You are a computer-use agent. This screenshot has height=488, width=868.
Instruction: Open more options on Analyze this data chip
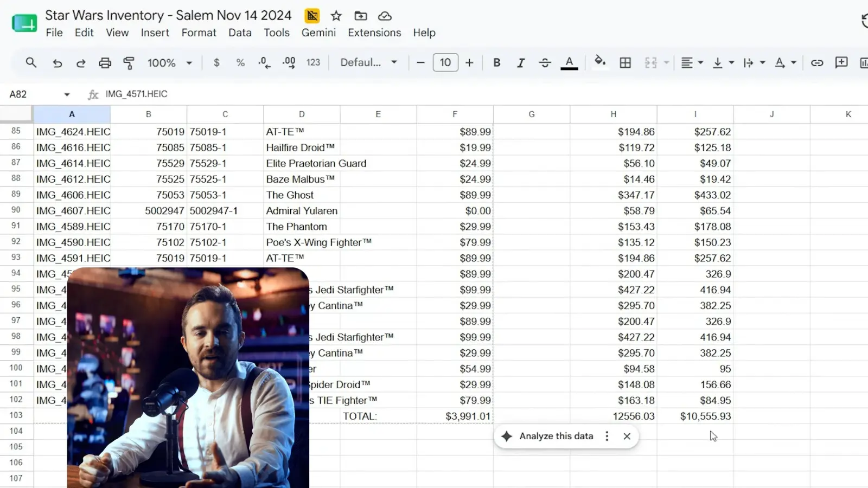(x=607, y=436)
